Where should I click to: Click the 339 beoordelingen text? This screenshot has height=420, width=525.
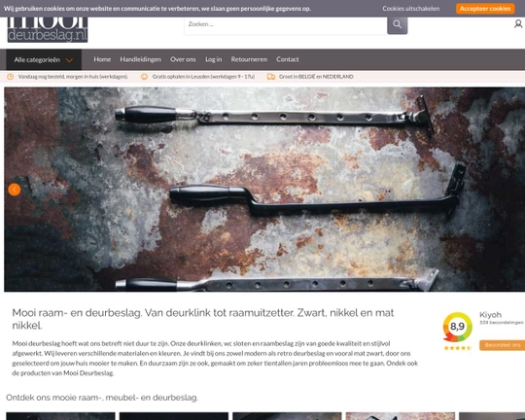(502, 323)
